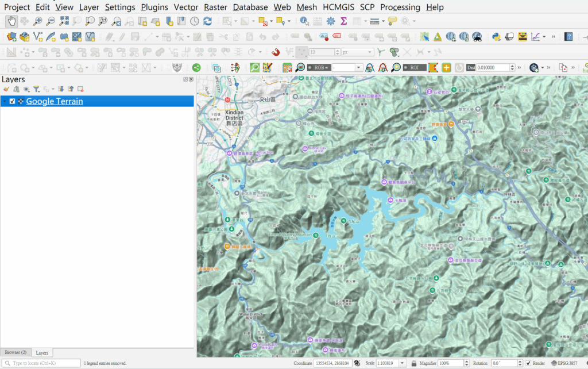588x369 pixels.
Task: Switch to the Layers tab
Action: tap(42, 353)
